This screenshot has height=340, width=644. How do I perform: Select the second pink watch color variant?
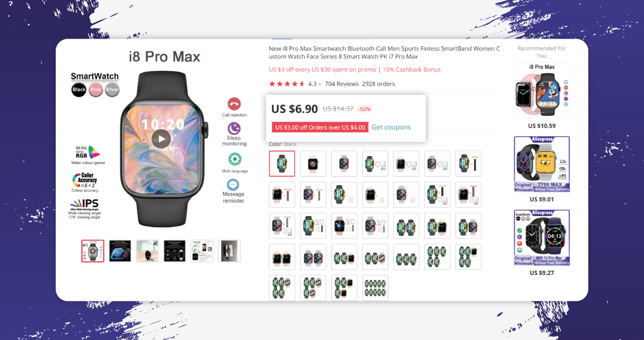coord(313,164)
